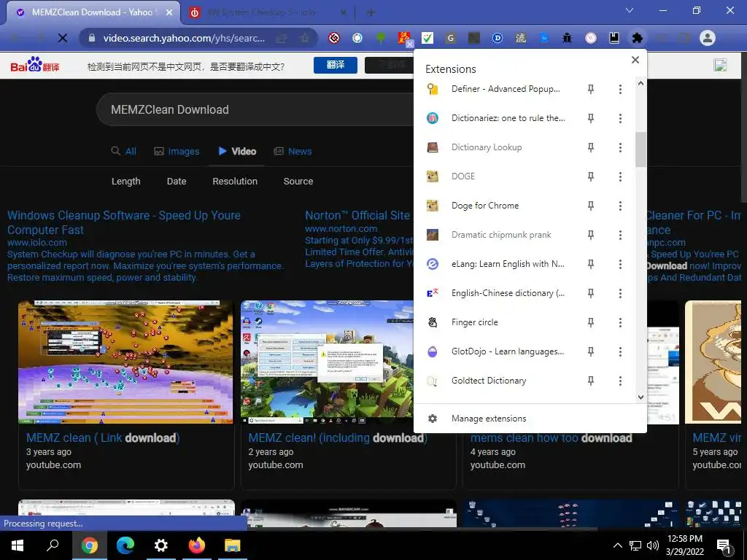Pin the Finger circle extension

point(591,322)
